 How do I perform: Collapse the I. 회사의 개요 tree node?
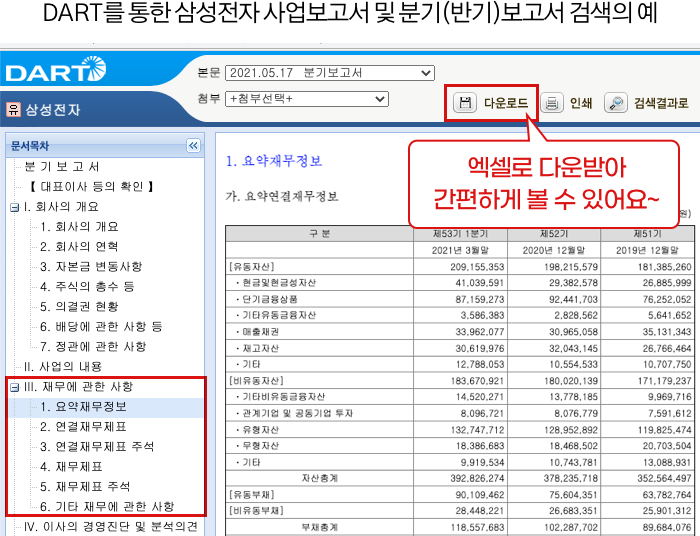click(14, 207)
